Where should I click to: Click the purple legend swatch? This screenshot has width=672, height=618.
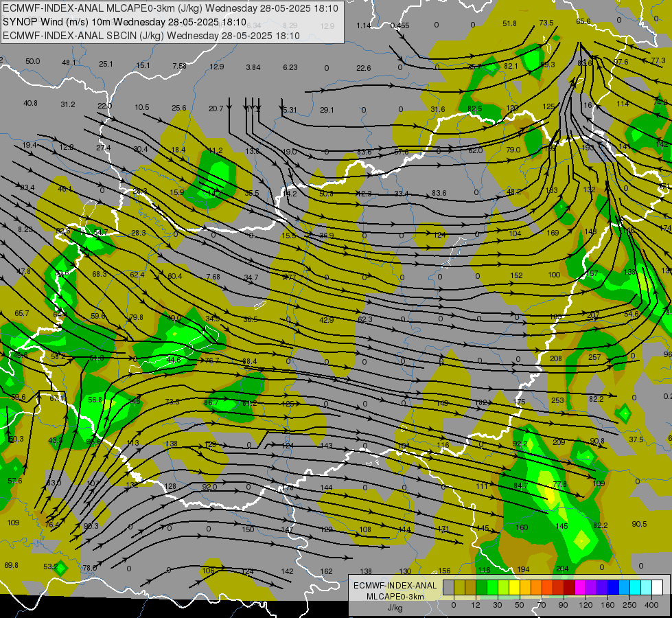591,587
